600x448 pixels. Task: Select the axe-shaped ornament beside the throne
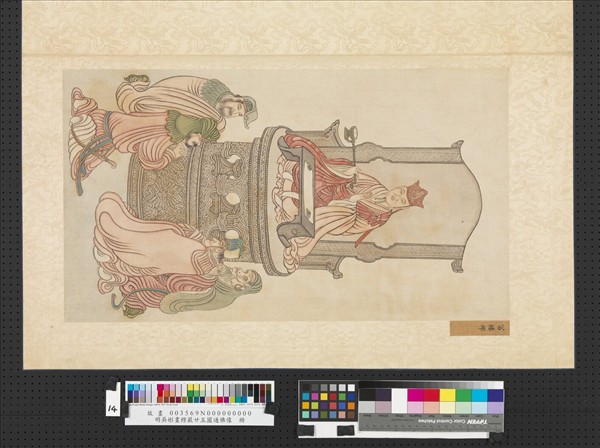coord(352,133)
